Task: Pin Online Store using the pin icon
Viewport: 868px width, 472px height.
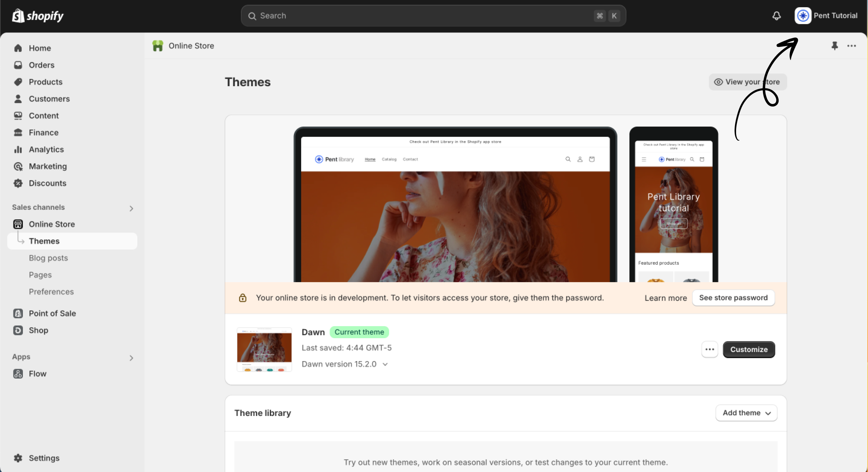Action: point(835,46)
